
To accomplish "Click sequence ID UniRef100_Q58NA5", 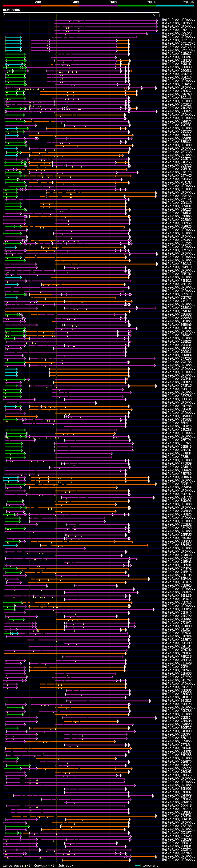I will coord(177,216).
